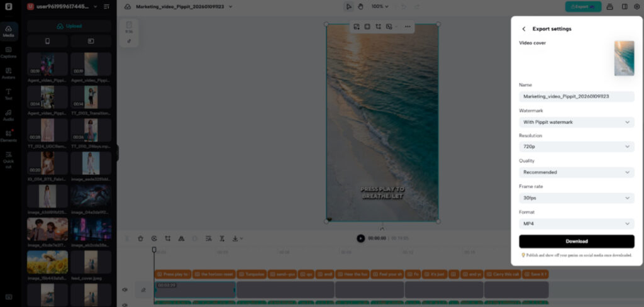This screenshot has width=644, height=307.
Task: Open the Format dropdown showing MP4
Action: [576, 224]
